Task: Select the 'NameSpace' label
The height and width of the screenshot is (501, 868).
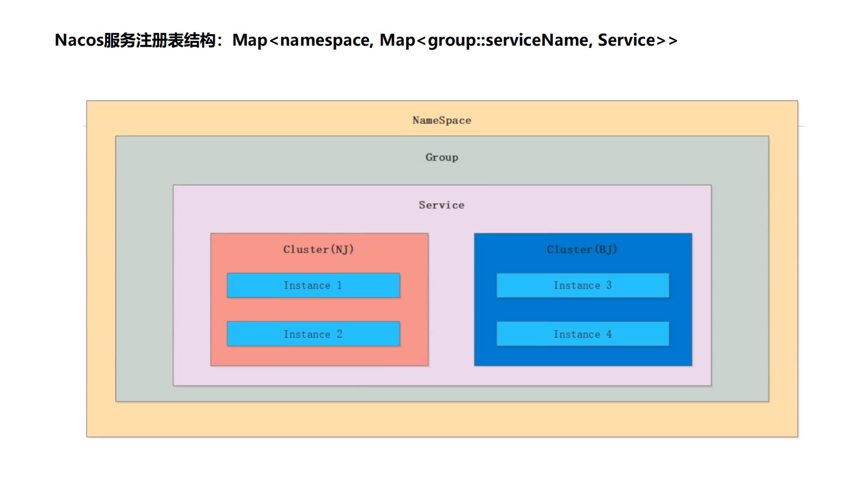Action: pyautogui.click(x=442, y=120)
